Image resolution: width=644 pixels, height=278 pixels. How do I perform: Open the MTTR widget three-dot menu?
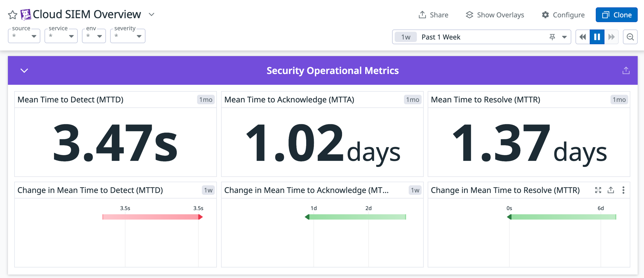point(623,190)
